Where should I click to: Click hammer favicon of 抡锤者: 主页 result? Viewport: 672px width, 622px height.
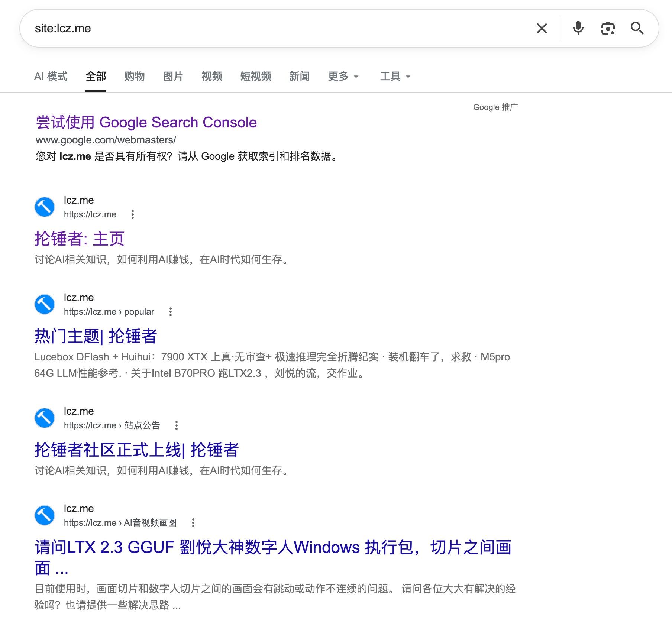(x=45, y=207)
